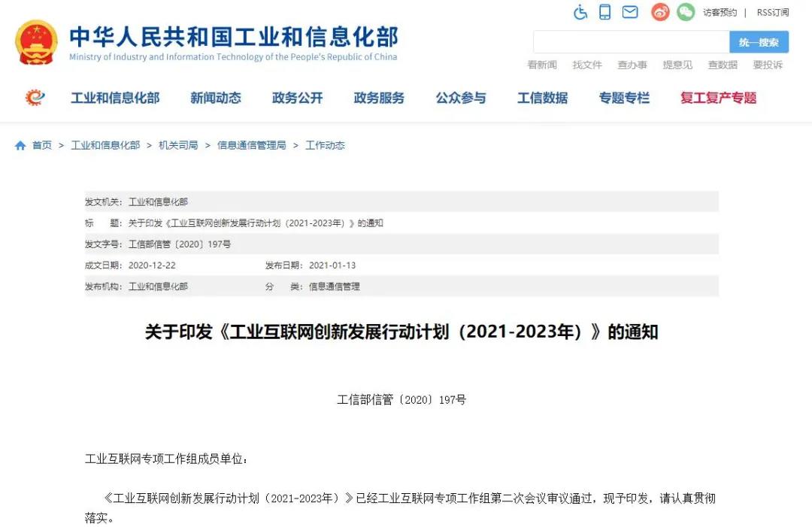The height and width of the screenshot is (527, 812).
Task: Click the salutation line 工业互联网专项工作组成员单位
Action: click(166, 459)
